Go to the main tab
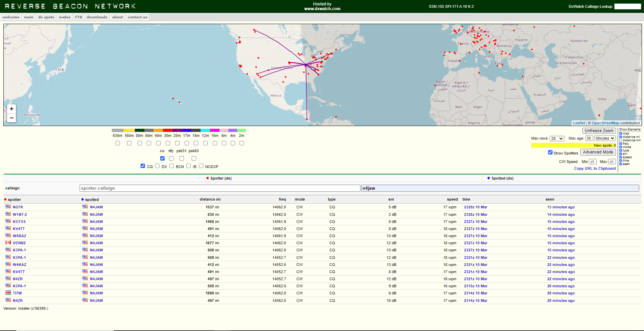This screenshot has height=331, width=644. [x=29, y=17]
